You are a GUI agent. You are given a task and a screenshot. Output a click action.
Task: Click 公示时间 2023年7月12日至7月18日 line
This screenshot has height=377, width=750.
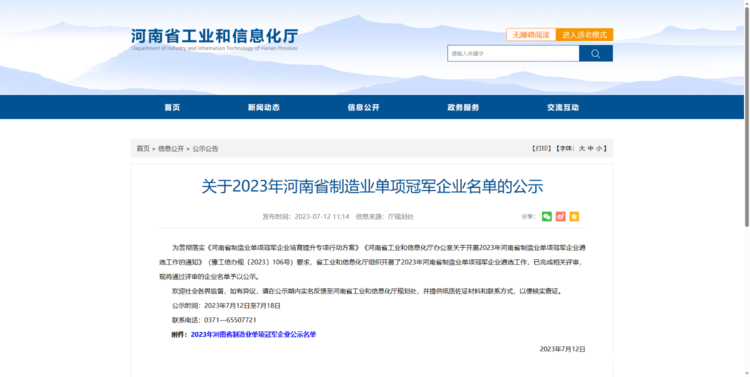click(x=226, y=306)
